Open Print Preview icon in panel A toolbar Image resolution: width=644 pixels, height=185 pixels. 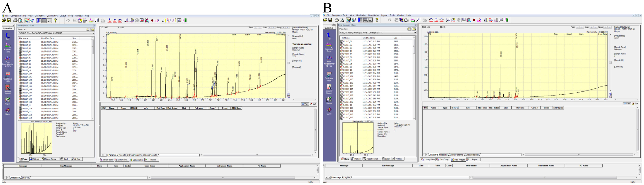click(20, 21)
